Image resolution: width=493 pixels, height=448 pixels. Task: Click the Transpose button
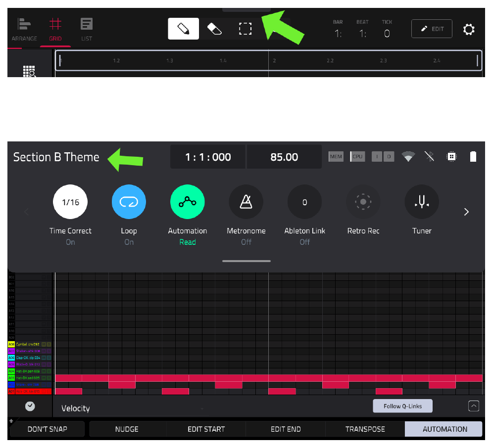click(x=365, y=429)
